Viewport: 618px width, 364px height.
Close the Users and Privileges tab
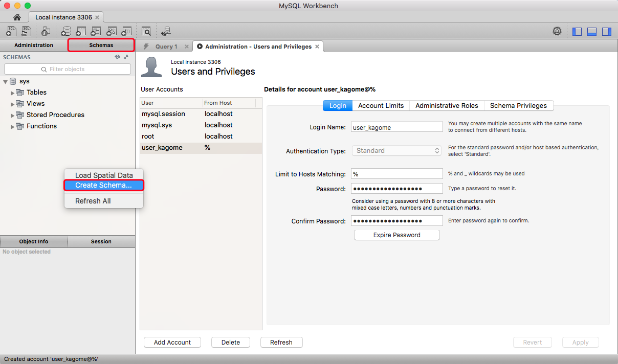[317, 47]
